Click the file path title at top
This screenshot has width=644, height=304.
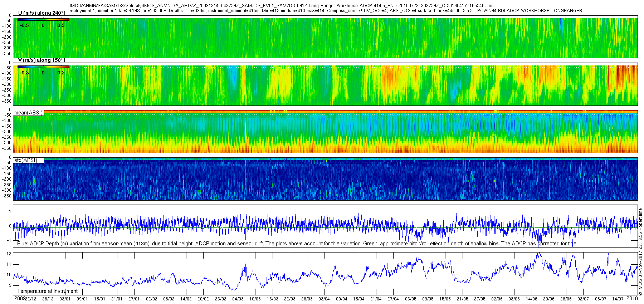click(281, 6)
